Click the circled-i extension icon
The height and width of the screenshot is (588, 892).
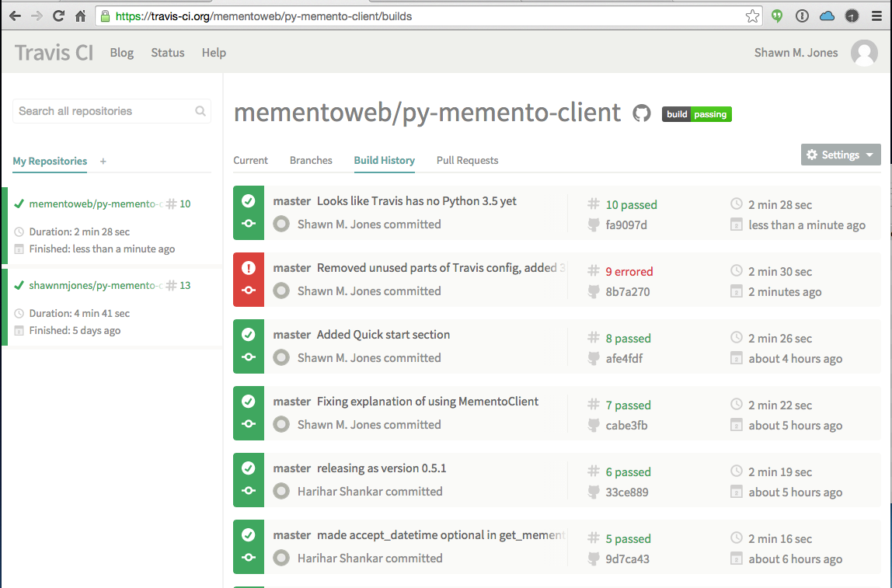tap(802, 16)
